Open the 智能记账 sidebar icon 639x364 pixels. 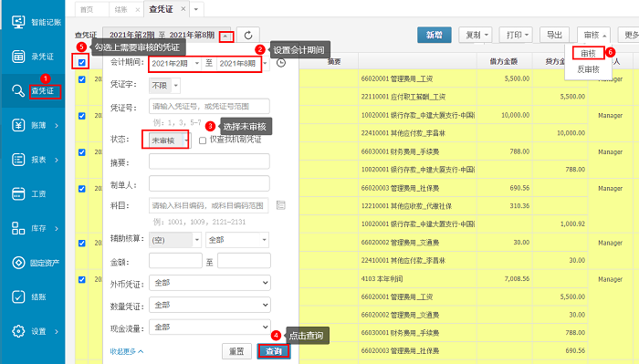[x=18, y=22]
